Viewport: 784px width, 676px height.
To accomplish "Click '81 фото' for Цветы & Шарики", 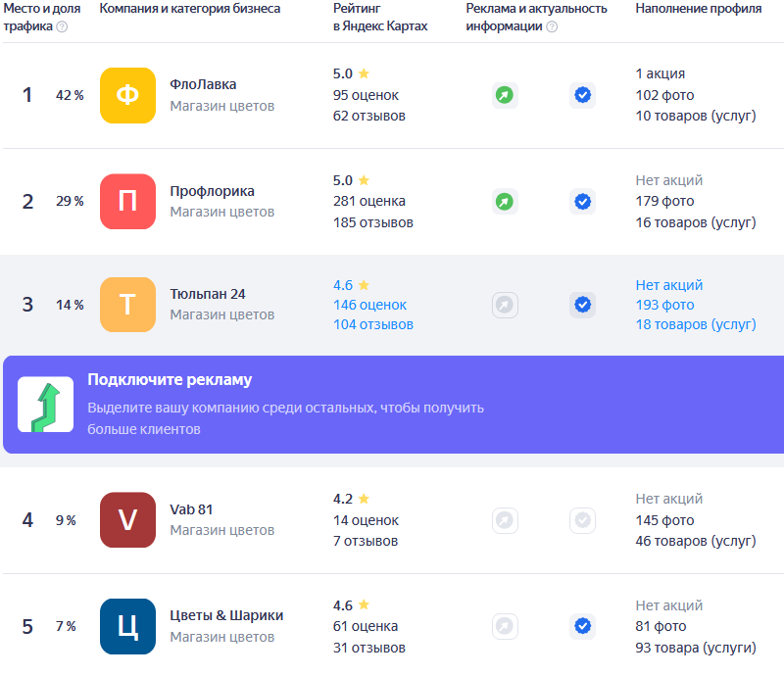I will coord(661,626).
